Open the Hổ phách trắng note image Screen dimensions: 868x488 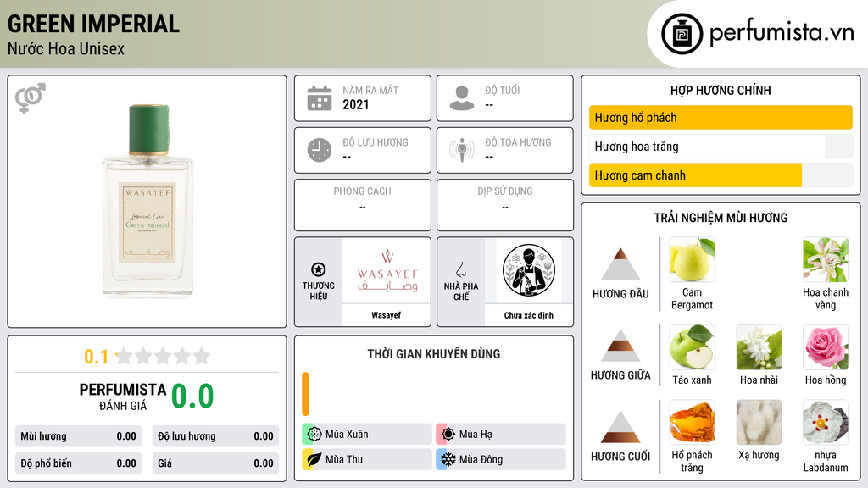click(692, 422)
